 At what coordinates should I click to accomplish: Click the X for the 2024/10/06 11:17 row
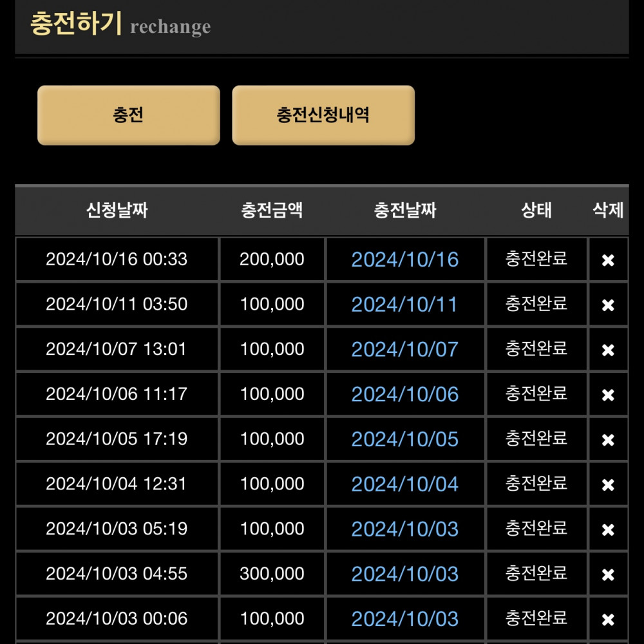[x=607, y=395]
